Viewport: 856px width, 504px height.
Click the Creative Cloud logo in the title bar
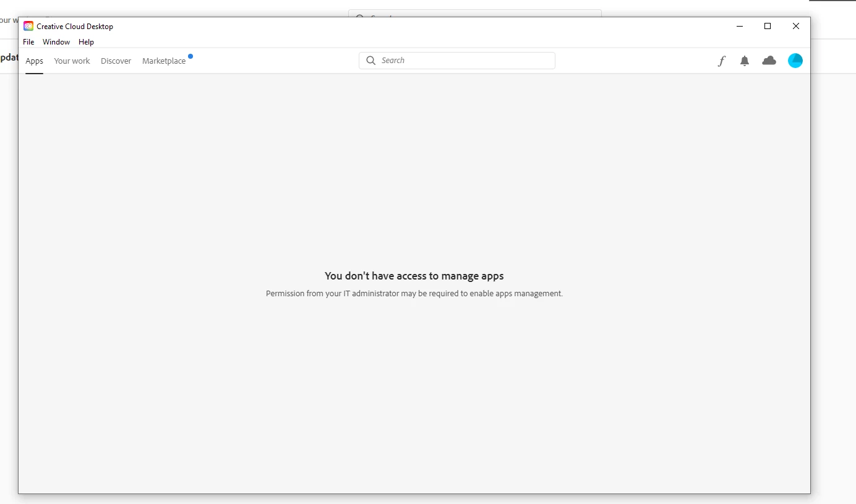(x=28, y=26)
